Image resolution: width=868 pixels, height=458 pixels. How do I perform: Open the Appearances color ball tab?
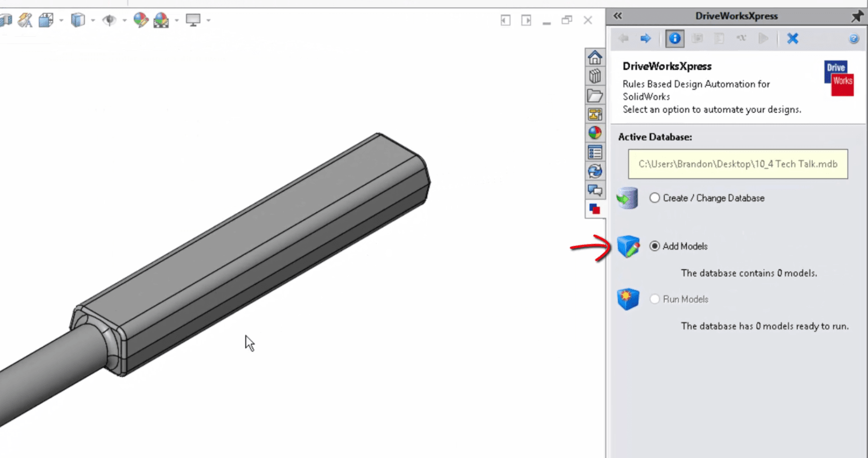pyautogui.click(x=595, y=133)
